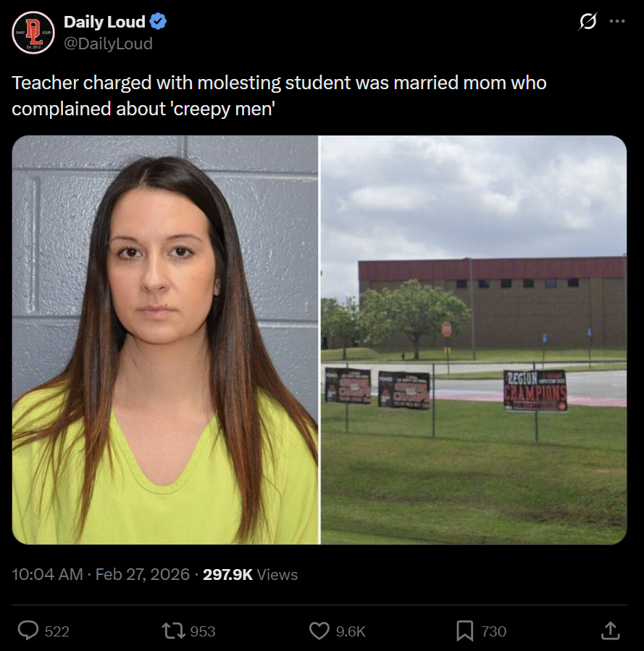
Task: Click the reply speech bubble icon
Action: (28, 631)
